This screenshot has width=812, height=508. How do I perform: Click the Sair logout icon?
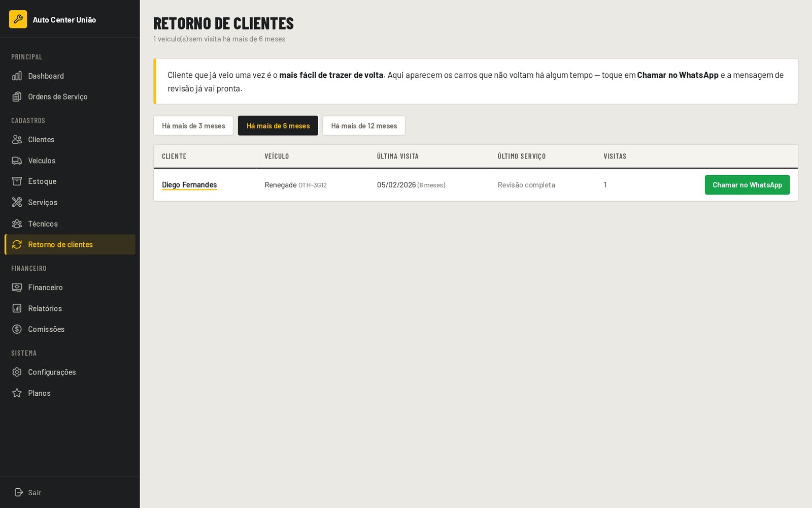(x=19, y=492)
